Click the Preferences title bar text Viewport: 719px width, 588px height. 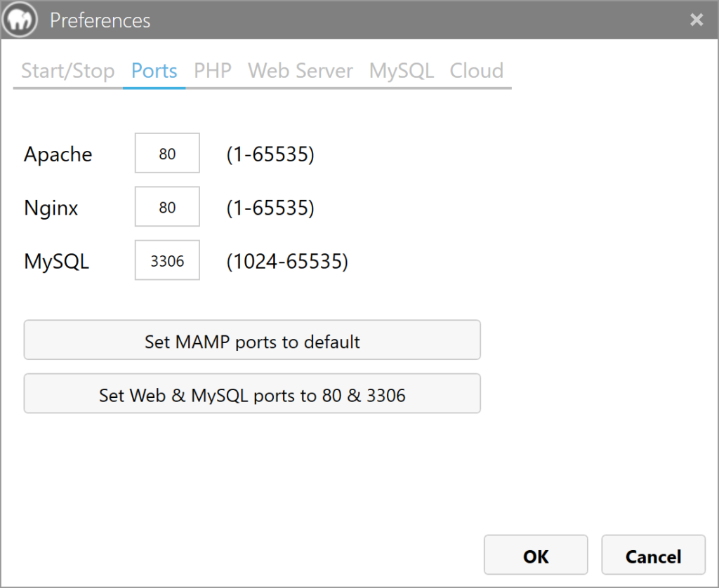point(100,20)
